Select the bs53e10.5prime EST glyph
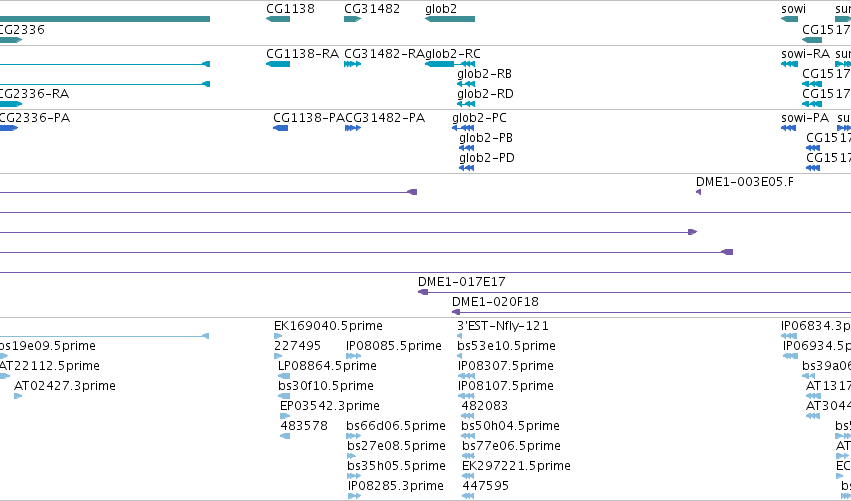851x501 pixels. click(x=460, y=356)
